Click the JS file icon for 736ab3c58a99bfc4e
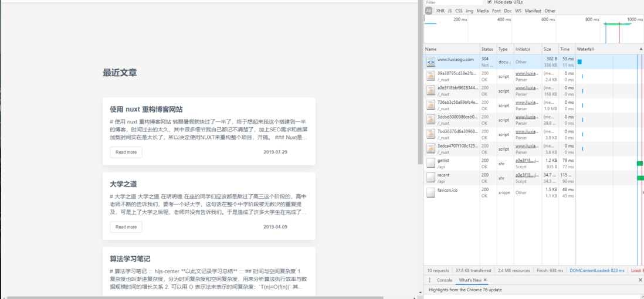Image resolution: width=644 pixels, height=299 pixels. pos(431,105)
